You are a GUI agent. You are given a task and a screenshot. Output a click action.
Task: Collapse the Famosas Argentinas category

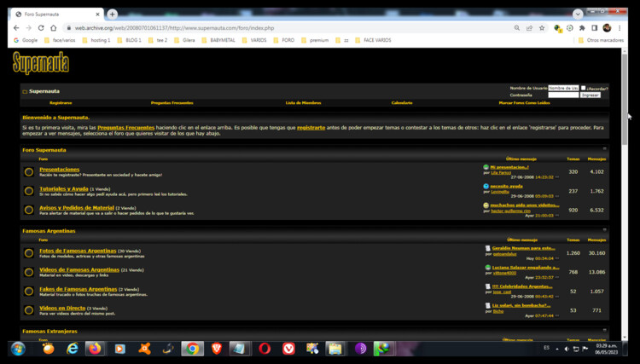click(604, 230)
